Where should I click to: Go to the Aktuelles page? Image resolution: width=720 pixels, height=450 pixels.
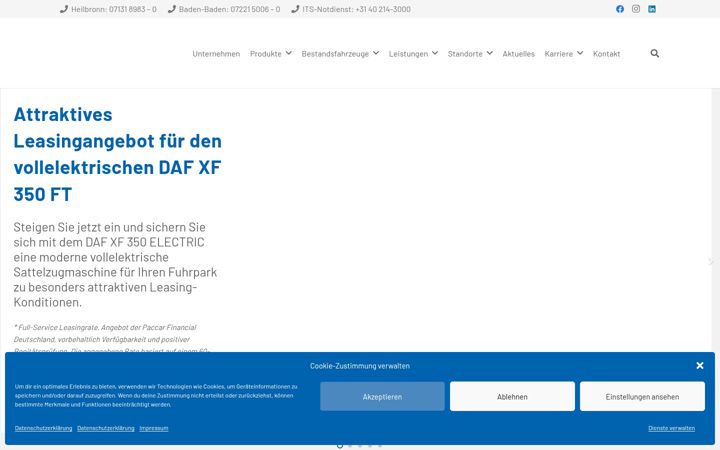[x=518, y=54]
